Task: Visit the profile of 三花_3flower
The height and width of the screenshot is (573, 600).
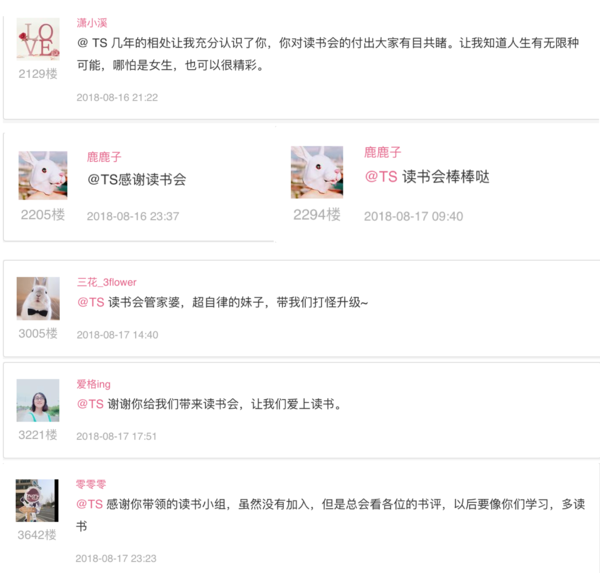Action: 107,282
